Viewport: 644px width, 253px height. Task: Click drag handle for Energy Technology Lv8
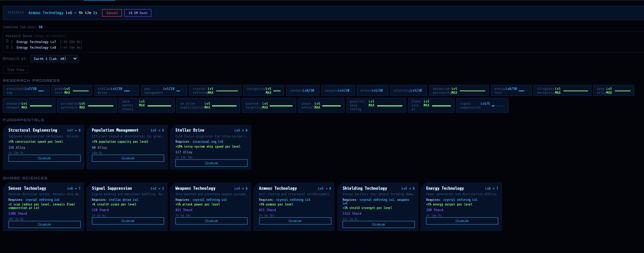click(7, 47)
